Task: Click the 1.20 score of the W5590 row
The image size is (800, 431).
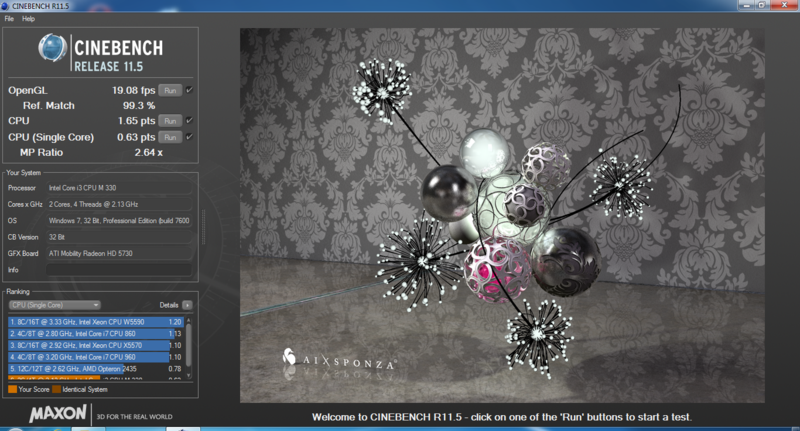Action: tap(175, 322)
